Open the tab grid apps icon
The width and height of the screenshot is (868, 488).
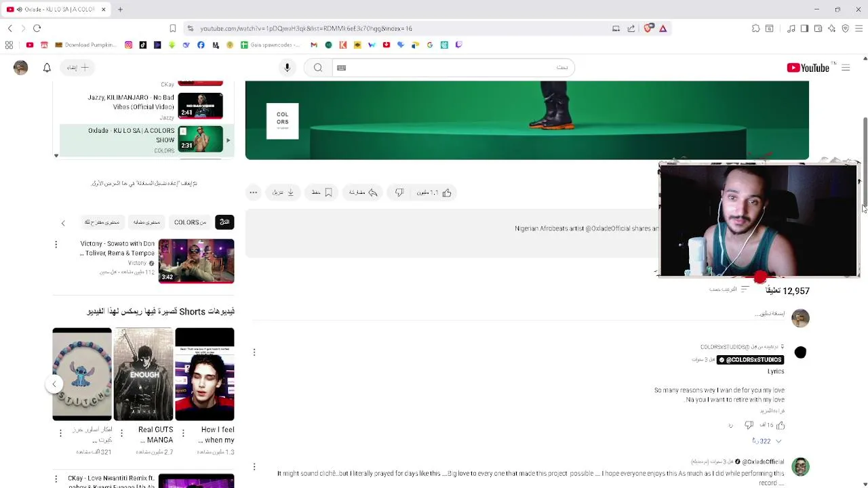coord(9,45)
